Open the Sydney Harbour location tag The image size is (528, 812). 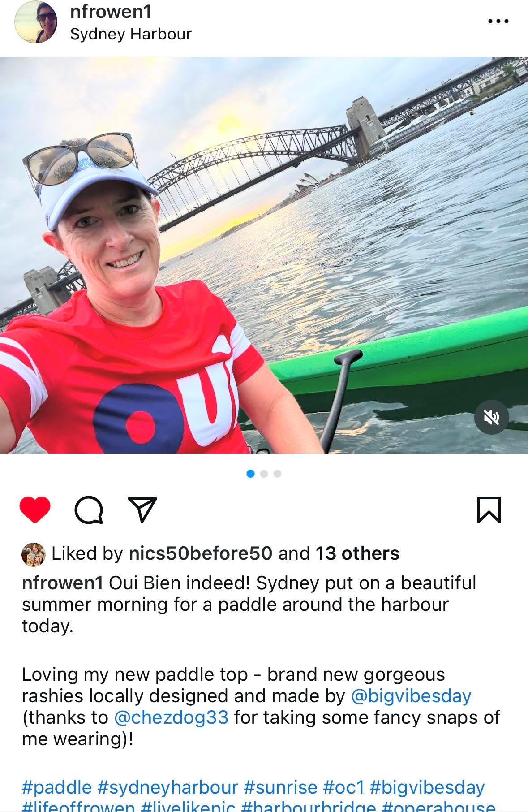131,34
